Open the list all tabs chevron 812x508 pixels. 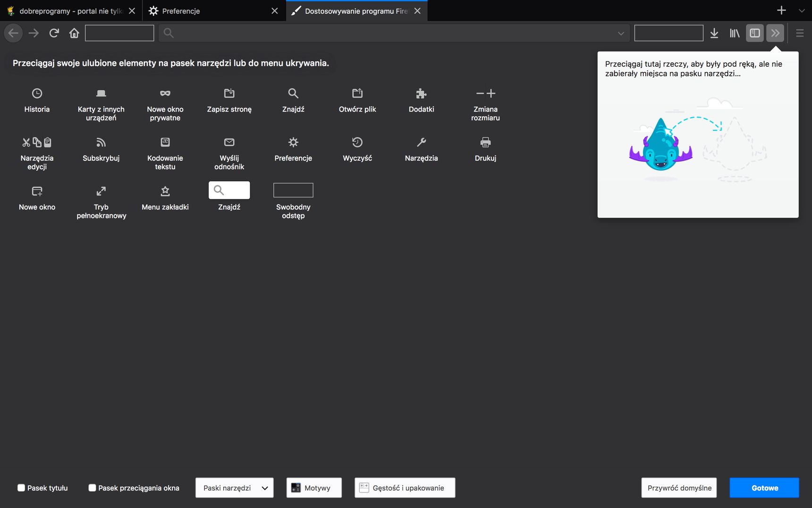(802, 10)
